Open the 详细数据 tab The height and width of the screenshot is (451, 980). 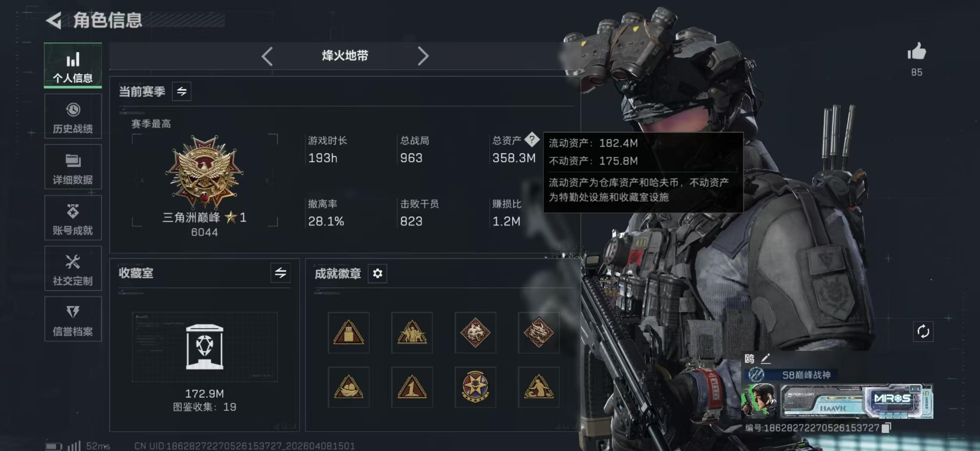point(73,167)
